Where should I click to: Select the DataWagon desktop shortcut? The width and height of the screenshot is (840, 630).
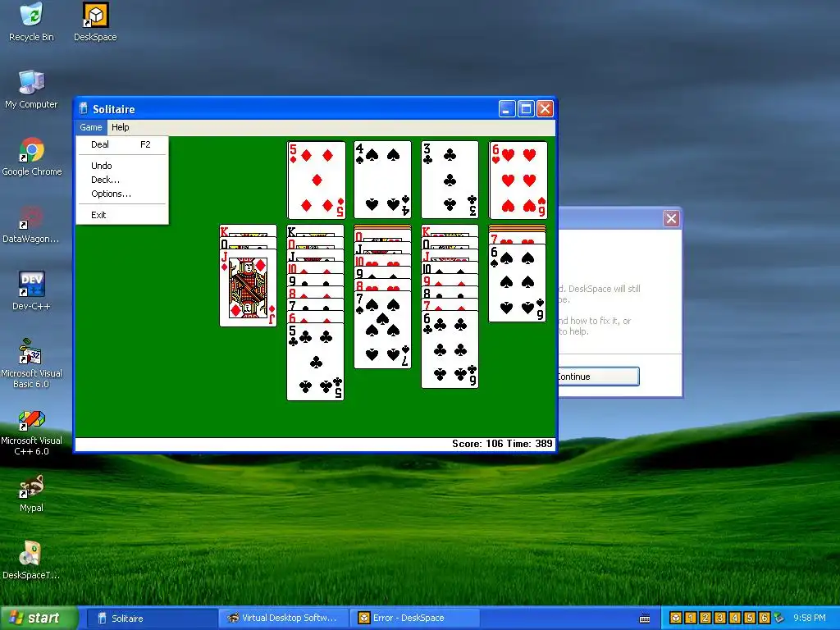30,224
